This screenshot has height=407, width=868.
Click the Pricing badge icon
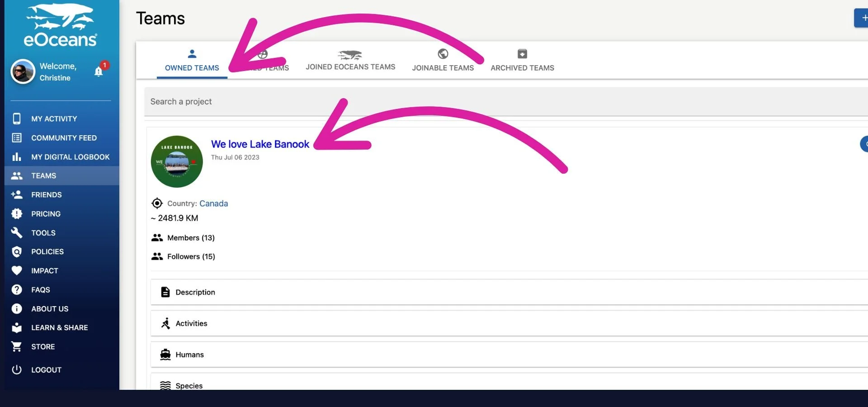[x=17, y=213]
